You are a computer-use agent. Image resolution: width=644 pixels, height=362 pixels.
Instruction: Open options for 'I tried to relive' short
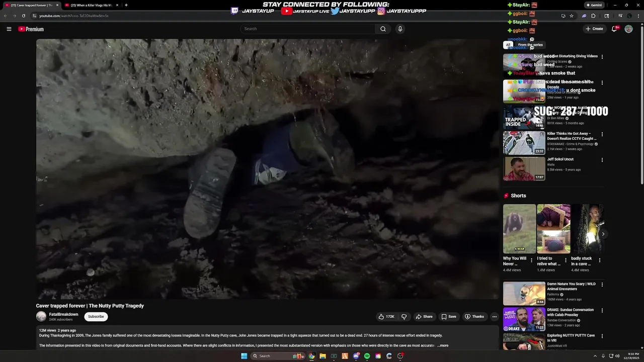566,260
